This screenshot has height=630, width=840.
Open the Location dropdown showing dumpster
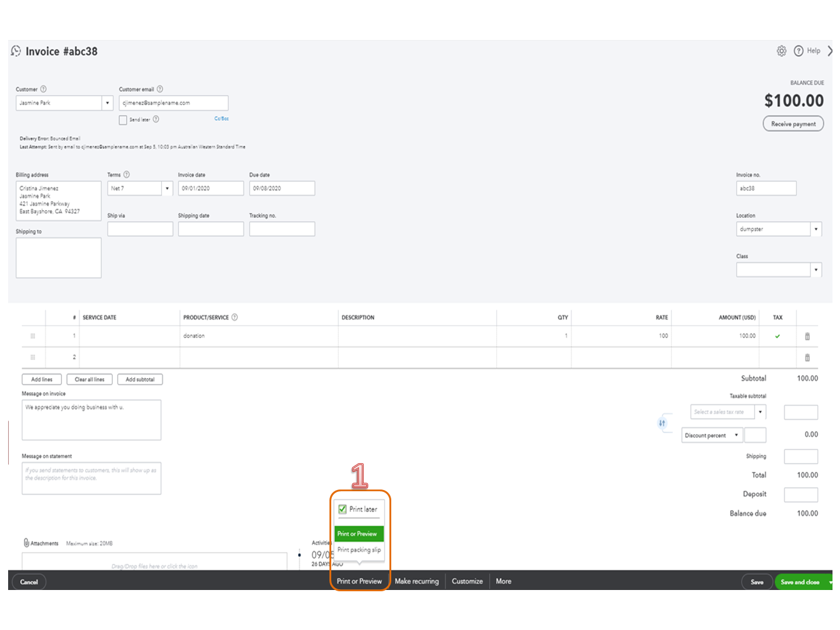[816, 229]
